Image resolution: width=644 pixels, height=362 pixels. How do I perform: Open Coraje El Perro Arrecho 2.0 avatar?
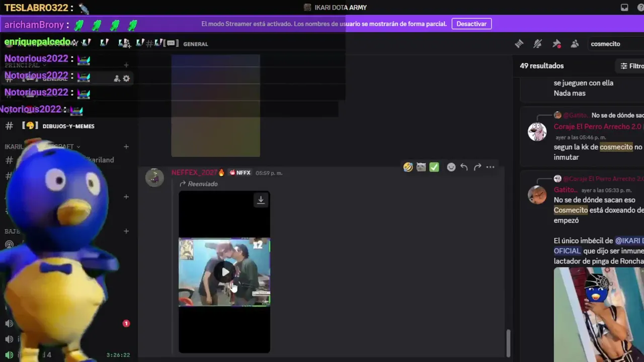point(537,132)
